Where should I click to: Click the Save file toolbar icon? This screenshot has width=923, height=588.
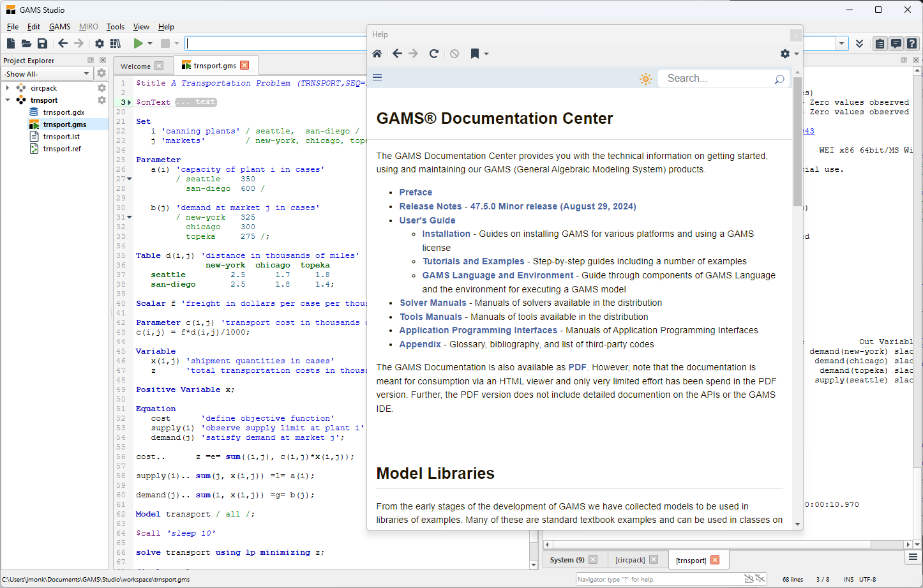42,43
